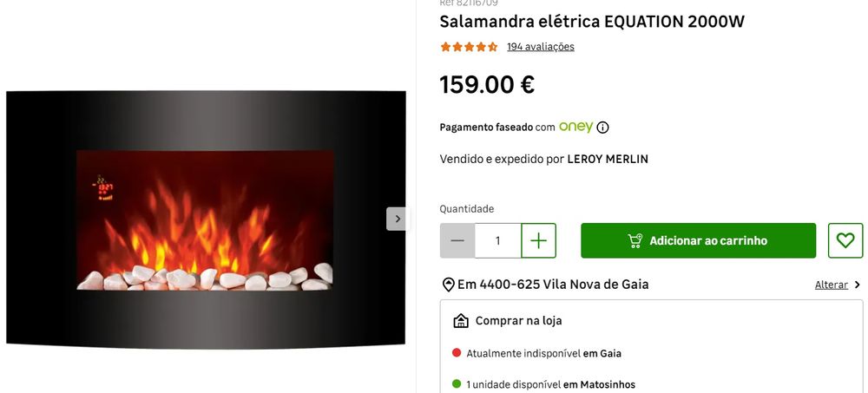The width and height of the screenshot is (868, 393).
Task: Click the shopping cart icon in green button
Action: click(x=635, y=240)
